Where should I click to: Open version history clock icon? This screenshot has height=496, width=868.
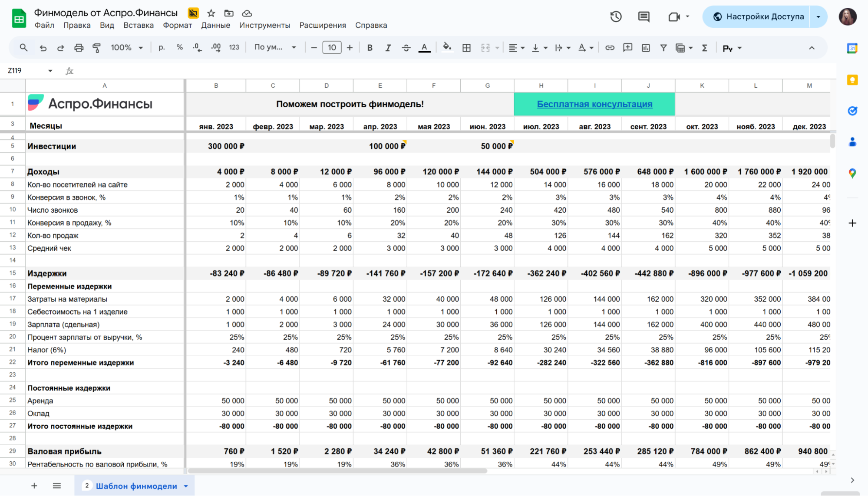(x=616, y=17)
